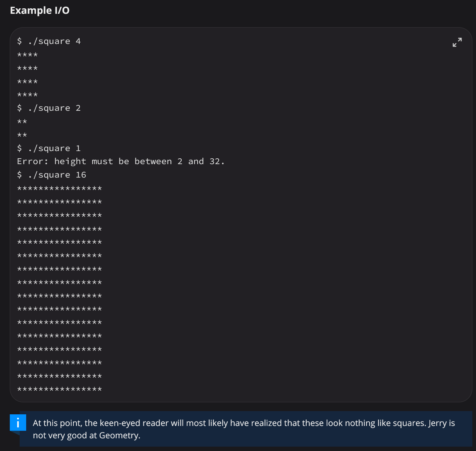The width and height of the screenshot is (476, 451).
Task: Click the first two-asterisk output row
Action: coord(22,122)
